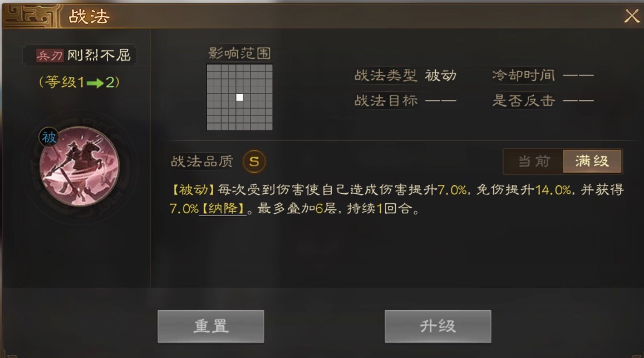Viewport: 644px width, 358px height.
Task: Click the 是否反击 counterattack field
Action: click(543, 101)
